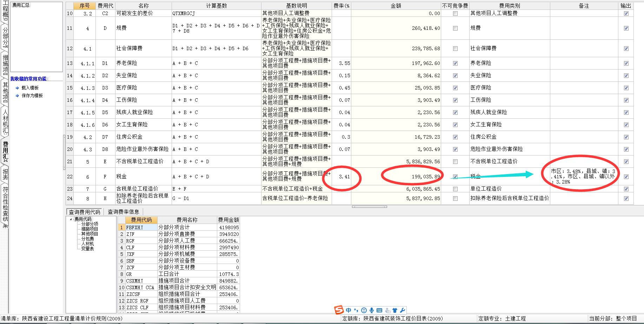Select 危险作业意外伤害保险 name cell

tap(143, 149)
